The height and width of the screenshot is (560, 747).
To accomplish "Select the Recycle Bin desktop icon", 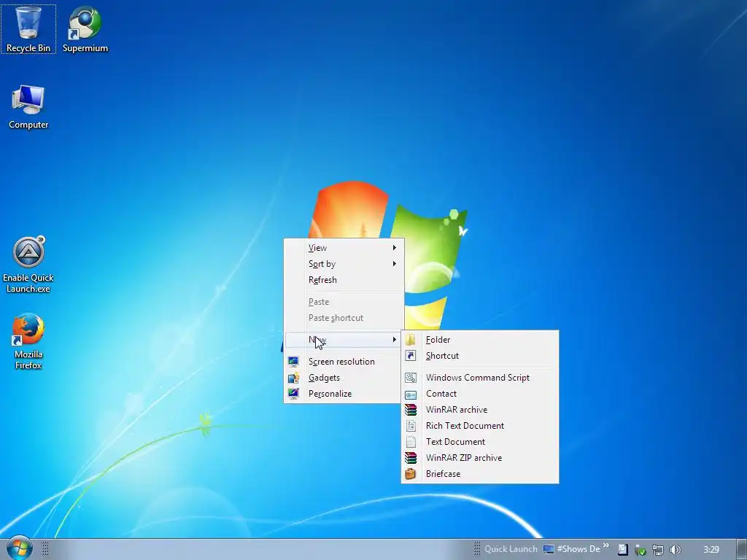I will pyautogui.click(x=28, y=28).
